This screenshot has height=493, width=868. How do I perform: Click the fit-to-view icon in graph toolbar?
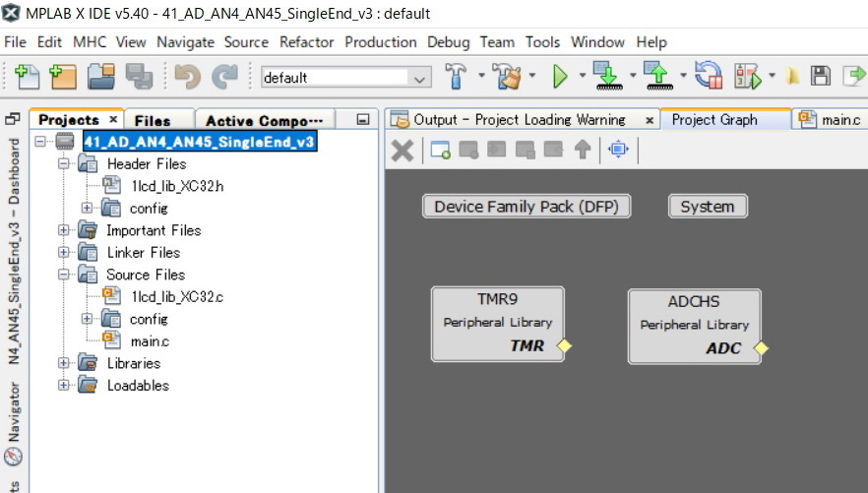click(618, 150)
